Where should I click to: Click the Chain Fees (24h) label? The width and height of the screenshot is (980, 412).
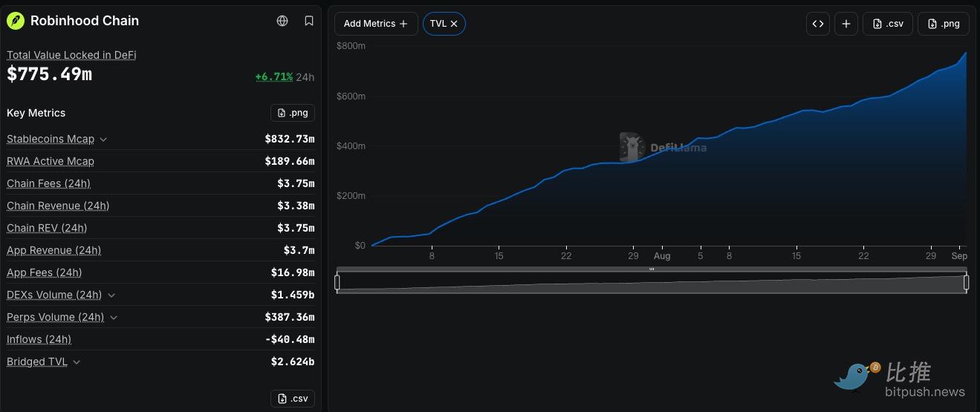pyautogui.click(x=48, y=183)
